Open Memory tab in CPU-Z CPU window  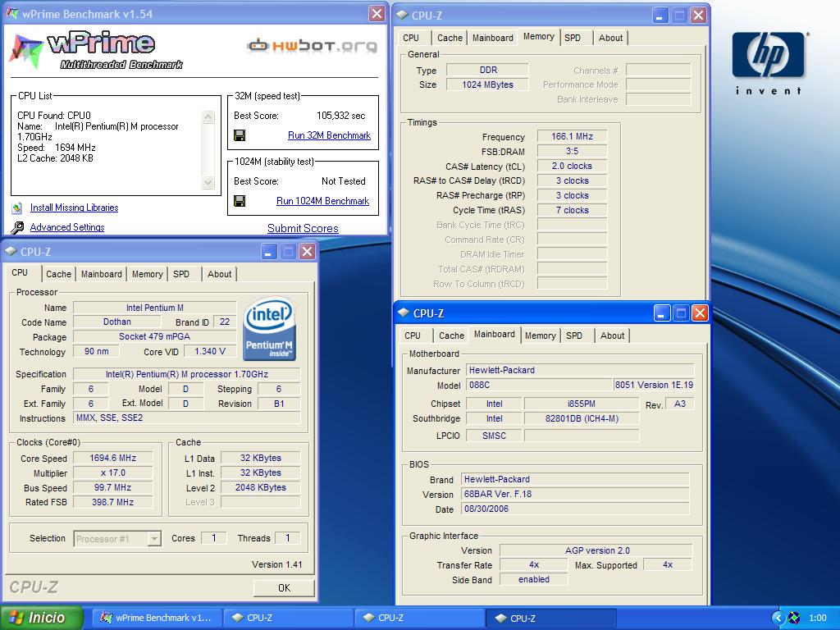click(147, 274)
